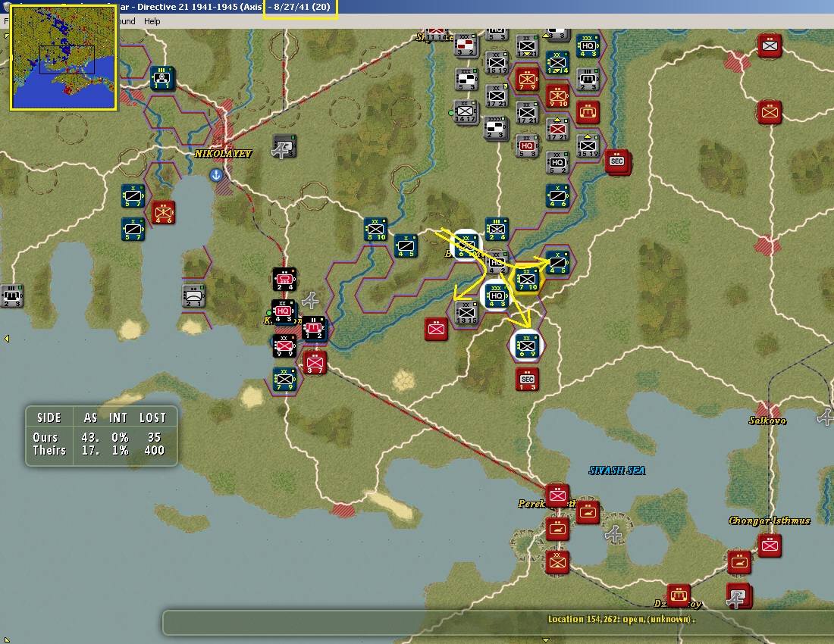834x644 pixels.
Task: Click the status bar text "Location 154,262"
Action: pyautogui.click(x=579, y=619)
